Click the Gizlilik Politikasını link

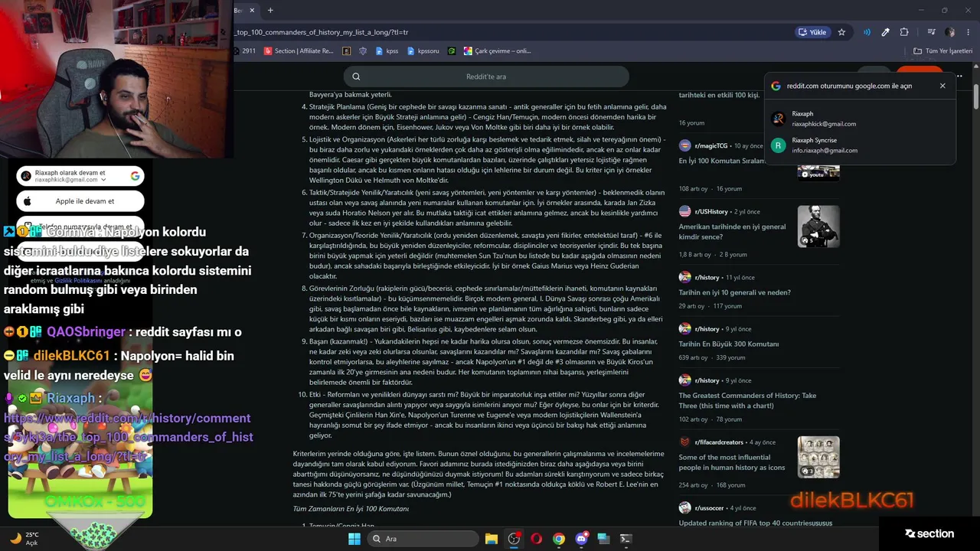coord(77,281)
